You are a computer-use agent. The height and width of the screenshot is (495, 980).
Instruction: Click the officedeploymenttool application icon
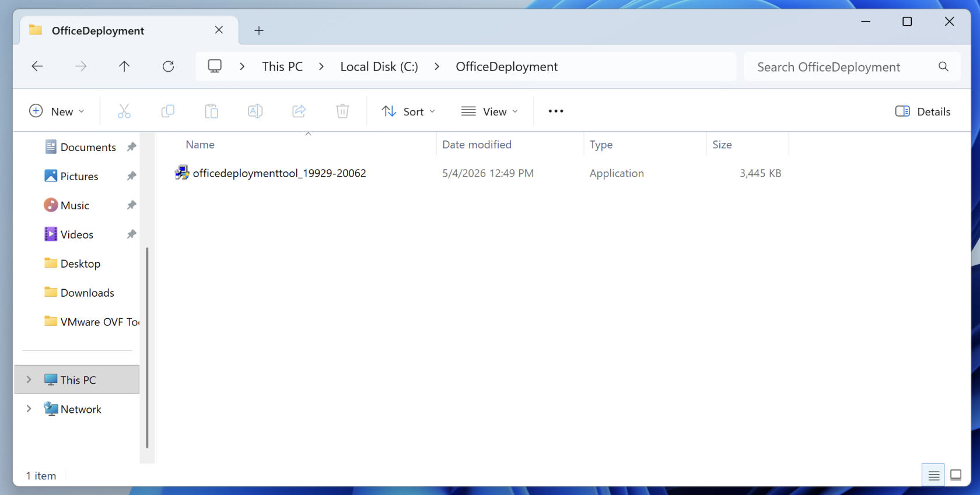(x=182, y=173)
